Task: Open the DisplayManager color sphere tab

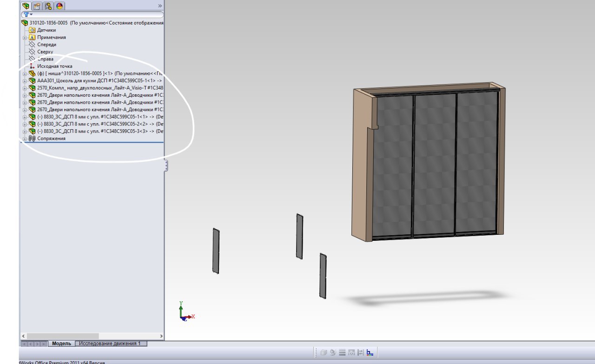Action: (x=60, y=6)
